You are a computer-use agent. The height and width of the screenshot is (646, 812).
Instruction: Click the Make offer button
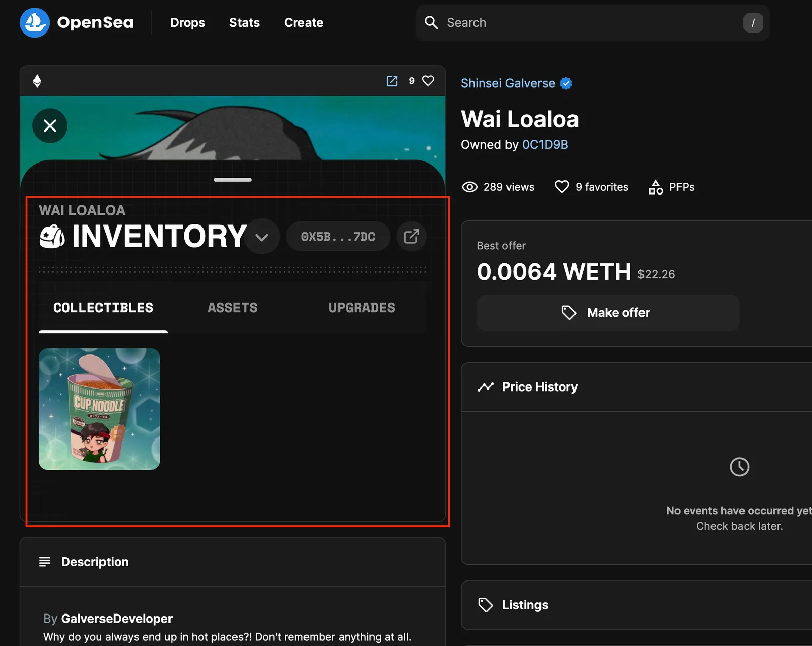click(608, 313)
